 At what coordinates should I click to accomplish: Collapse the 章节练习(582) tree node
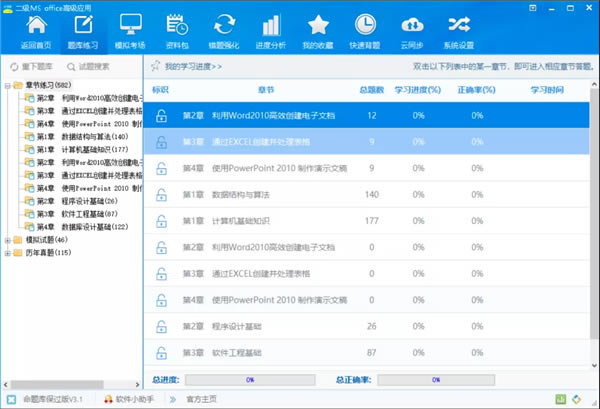click(9, 85)
